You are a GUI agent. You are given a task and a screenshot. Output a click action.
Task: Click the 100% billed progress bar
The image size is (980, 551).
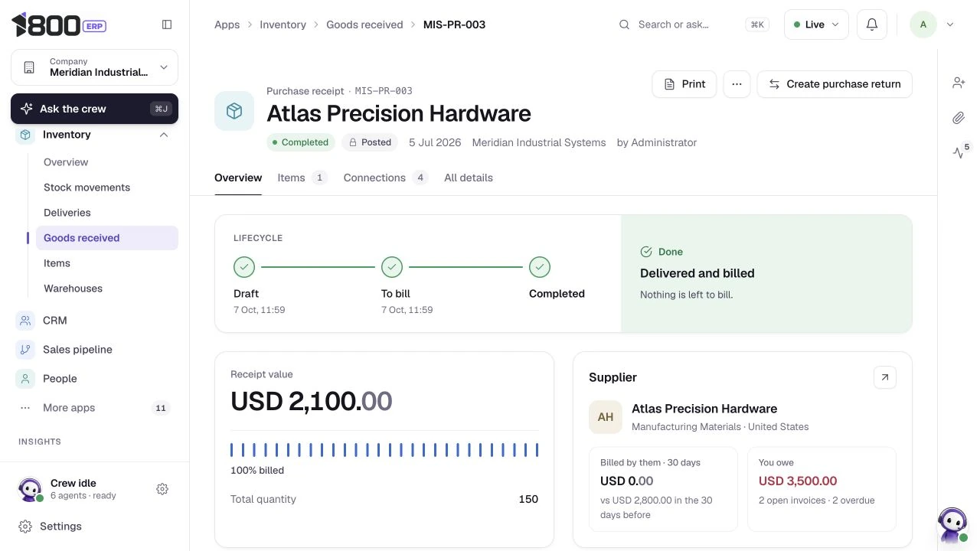[x=384, y=450]
